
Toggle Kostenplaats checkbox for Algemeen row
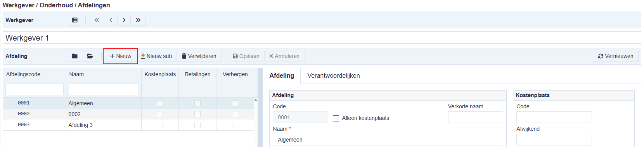[x=160, y=103]
